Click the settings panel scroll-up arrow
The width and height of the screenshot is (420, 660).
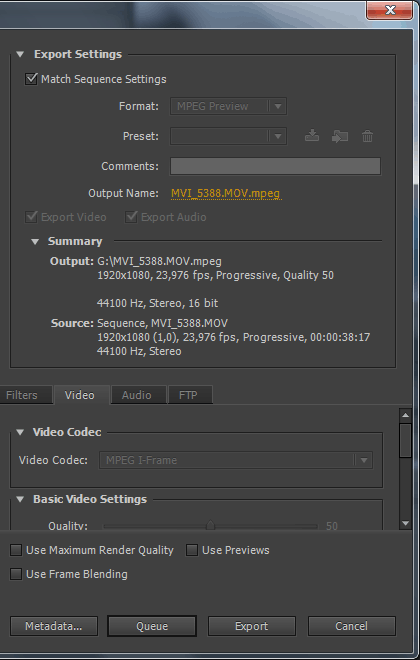405,415
